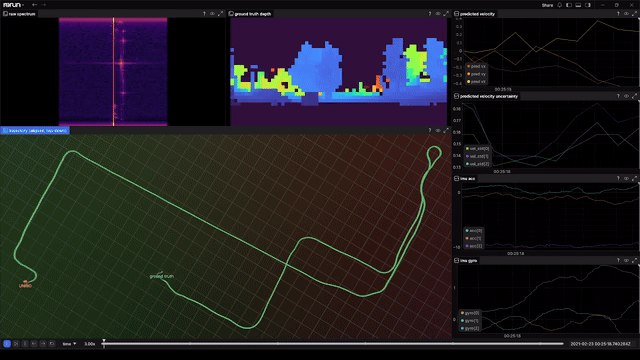640x360 pixels.
Task: Toggle vel_std[0] series in legend
Action: [x=477, y=149]
